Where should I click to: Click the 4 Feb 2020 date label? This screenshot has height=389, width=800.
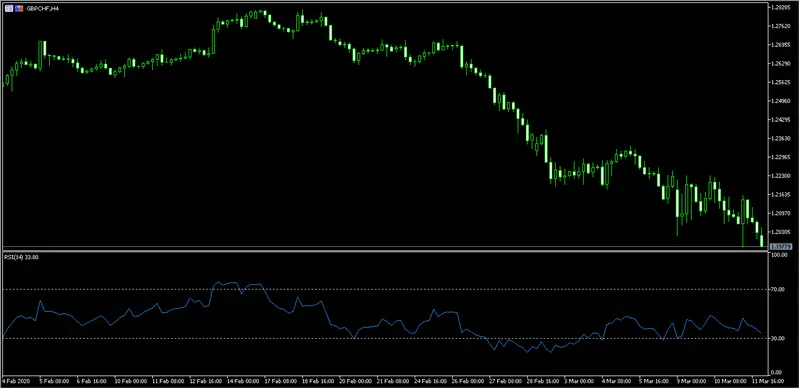(16, 381)
